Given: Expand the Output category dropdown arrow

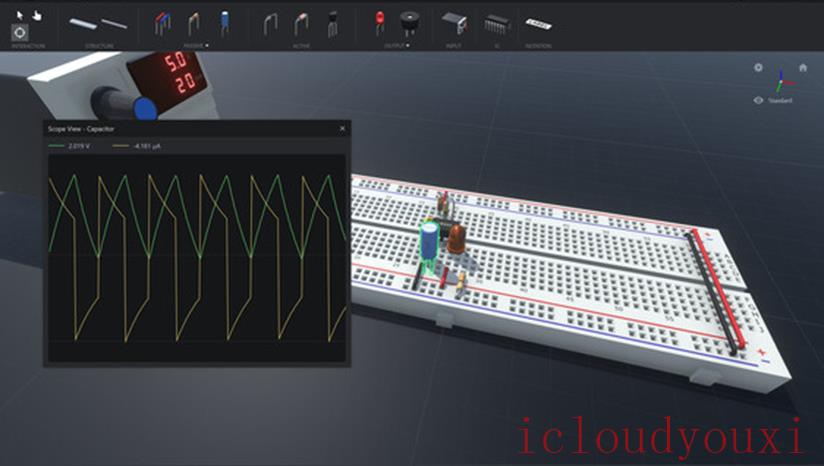Looking at the screenshot, I should click(408, 46).
